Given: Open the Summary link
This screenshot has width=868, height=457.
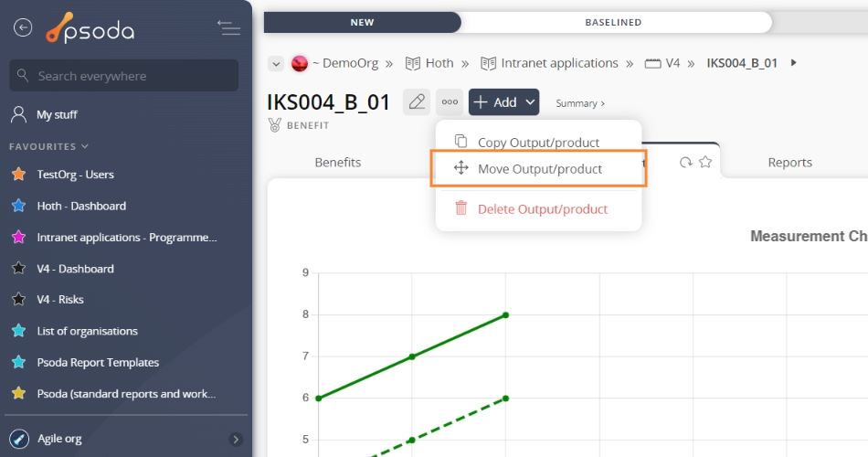Looking at the screenshot, I should tap(579, 103).
